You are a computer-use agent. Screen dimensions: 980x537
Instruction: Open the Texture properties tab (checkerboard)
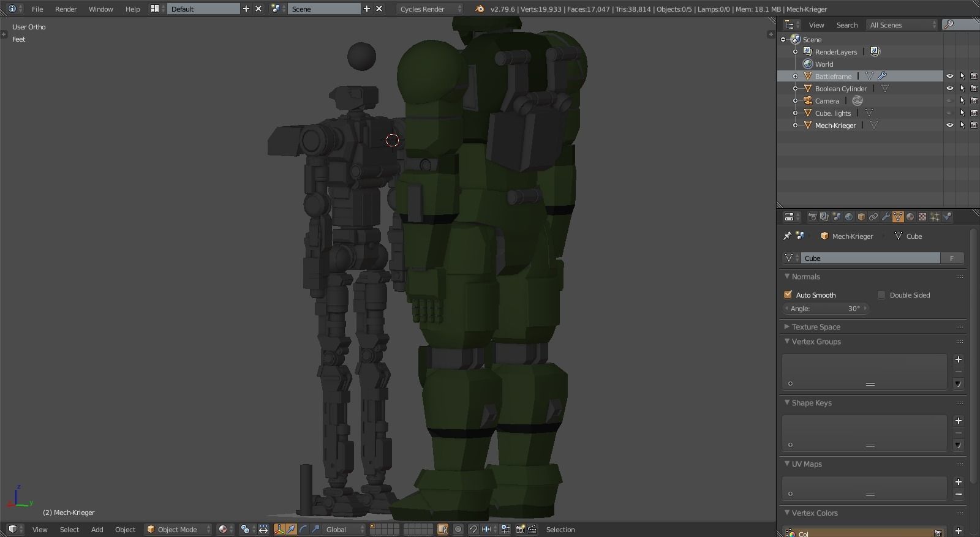click(922, 217)
